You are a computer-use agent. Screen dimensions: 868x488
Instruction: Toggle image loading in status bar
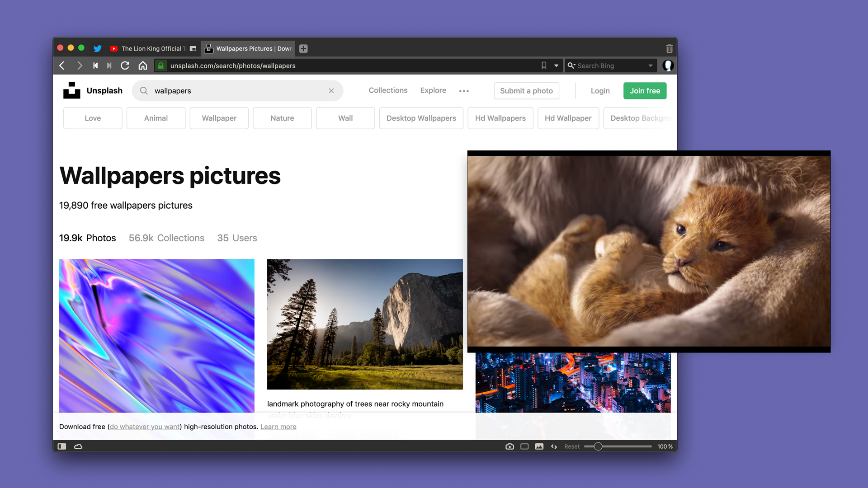(539, 446)
